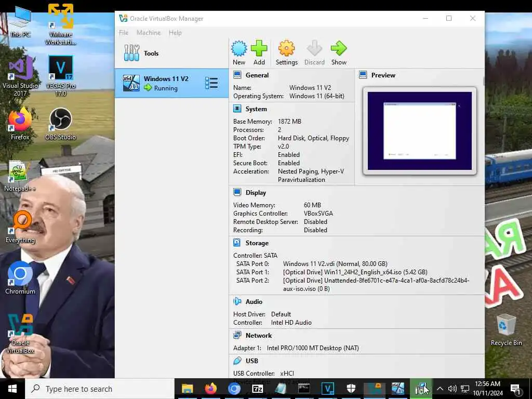
Task: Click the General section header
Action: [257, 75]
